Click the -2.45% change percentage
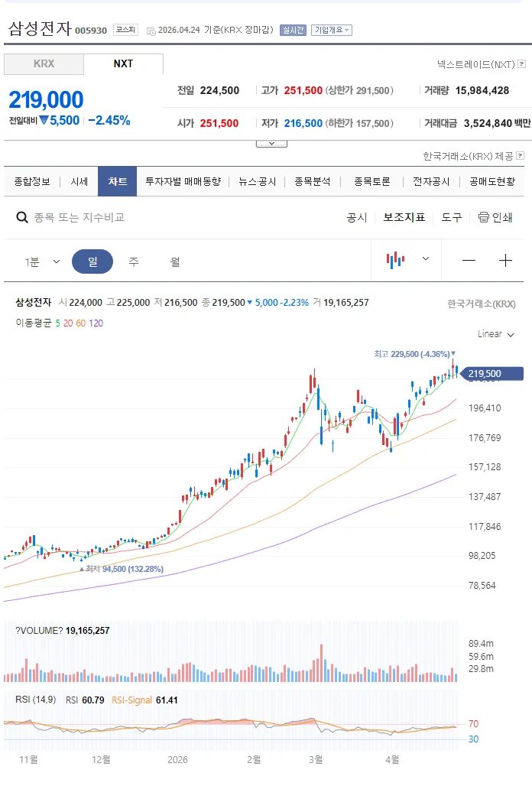Viewport: 532px width, 786px height. (109, 121)
